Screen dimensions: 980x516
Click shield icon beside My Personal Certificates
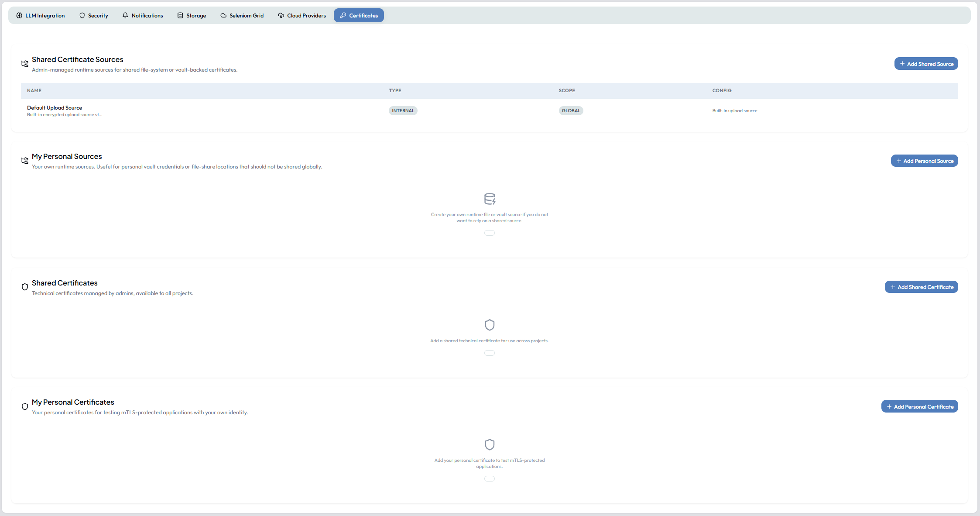coord(25,406)
